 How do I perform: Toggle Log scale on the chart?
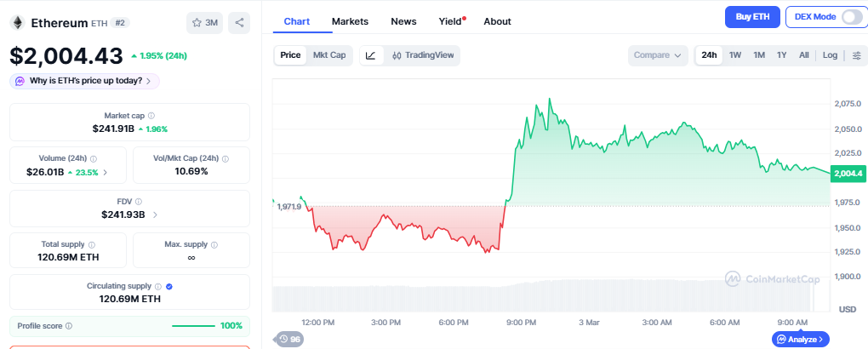coord(830,55)
